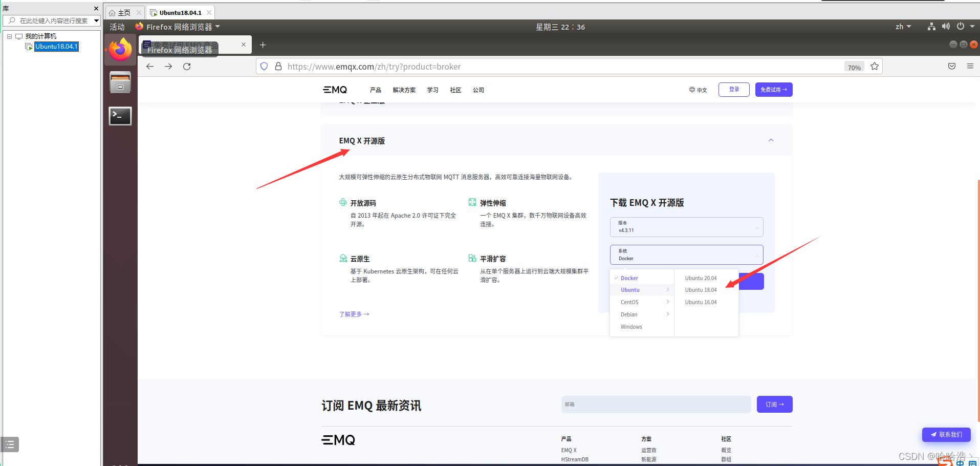The height and width of the screenshot is (466, 980).
Task: Open the 社区 navigation menu
Action: pyautogui.click(x=455, y=90)
